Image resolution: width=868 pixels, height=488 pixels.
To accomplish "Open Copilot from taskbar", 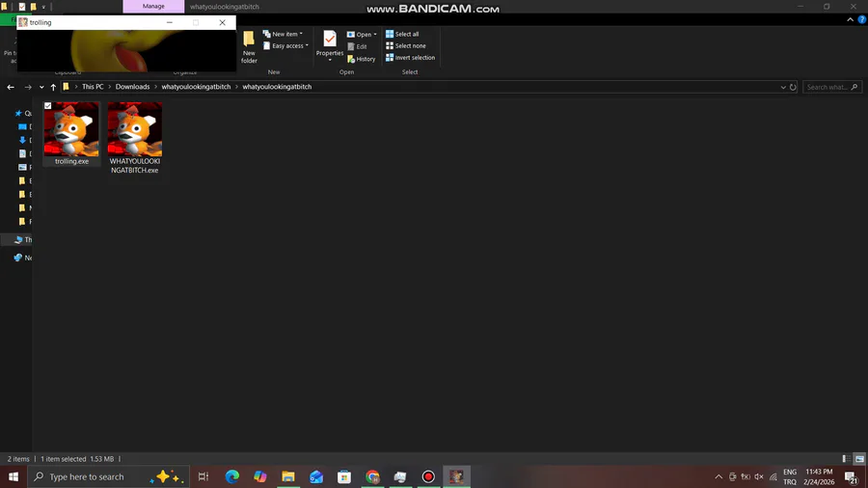I will point(260,476).
